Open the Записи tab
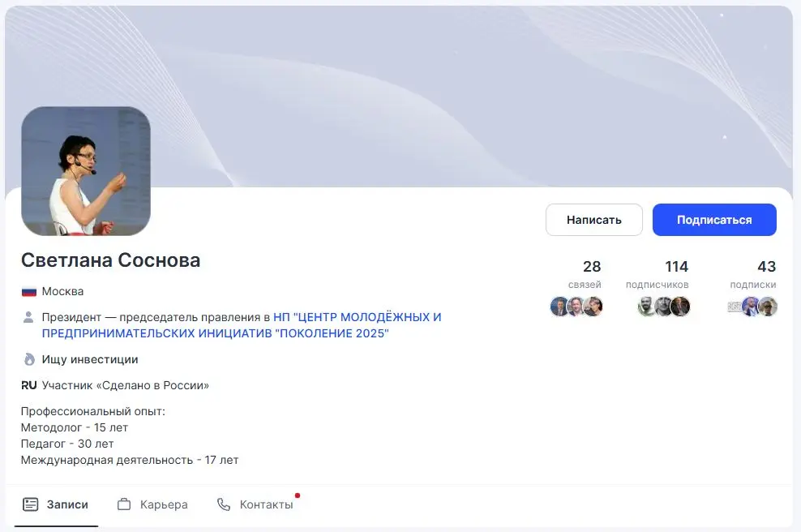Viewport: 801px width, 532px height. pos(56,504)
